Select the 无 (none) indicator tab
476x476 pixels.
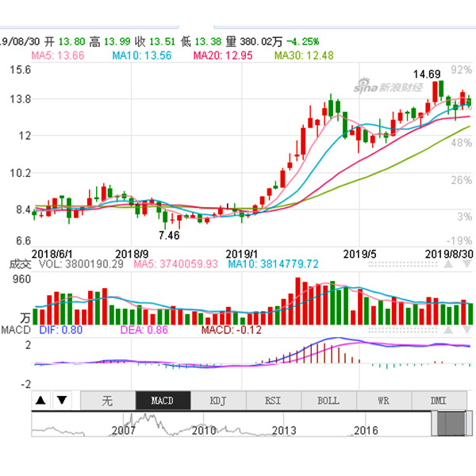coord(108,401)
